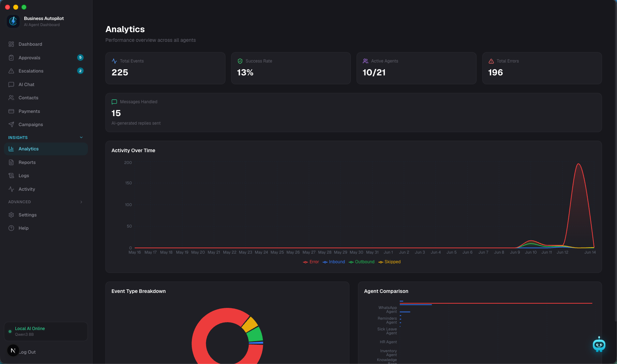Click the Messages Handled value 15

(x=116, y=113)
